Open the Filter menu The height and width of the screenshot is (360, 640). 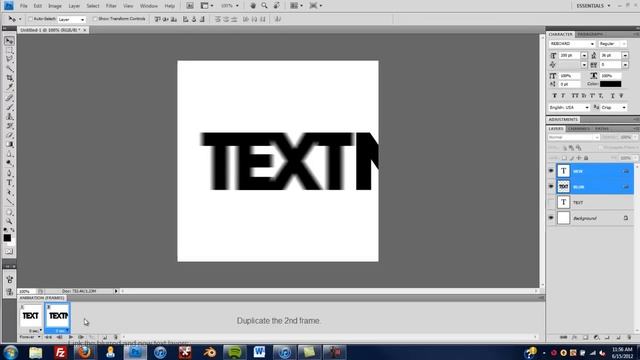pos(111,6)
